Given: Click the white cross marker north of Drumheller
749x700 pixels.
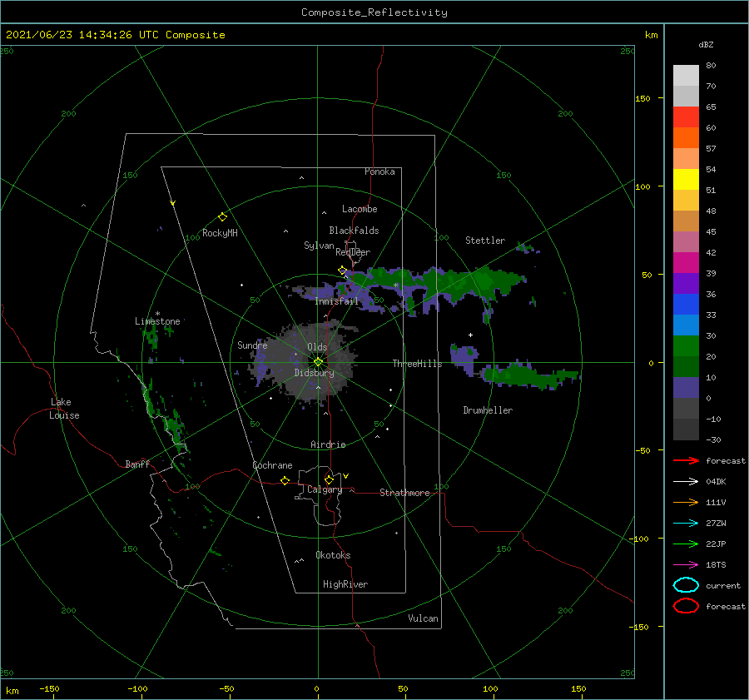Looking at the screenshot, I should coord(470,335).
